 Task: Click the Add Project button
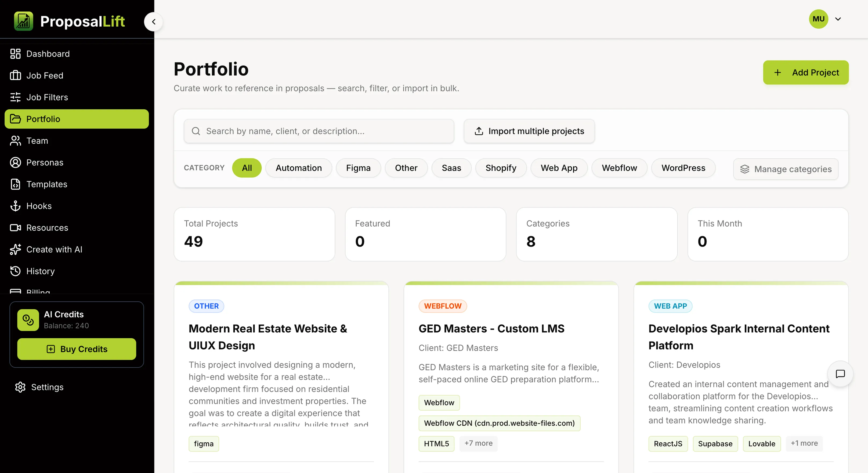(x=806, y=73)
